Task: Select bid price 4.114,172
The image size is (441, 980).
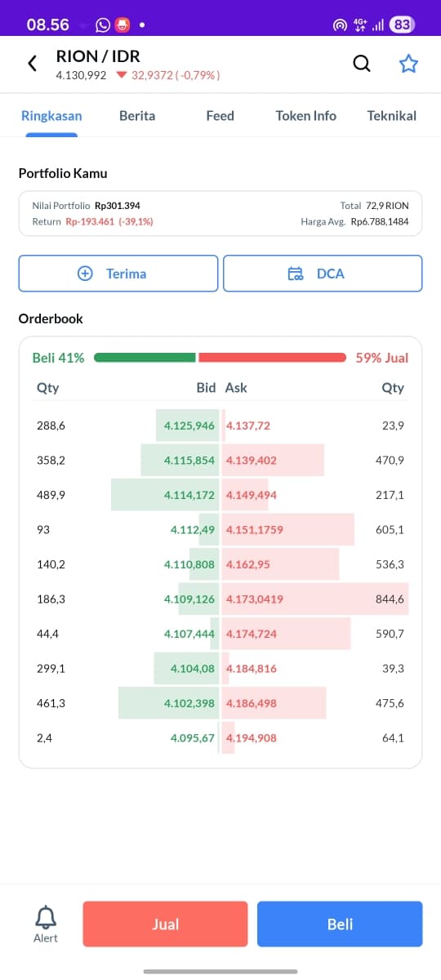Action: (189, 495)
